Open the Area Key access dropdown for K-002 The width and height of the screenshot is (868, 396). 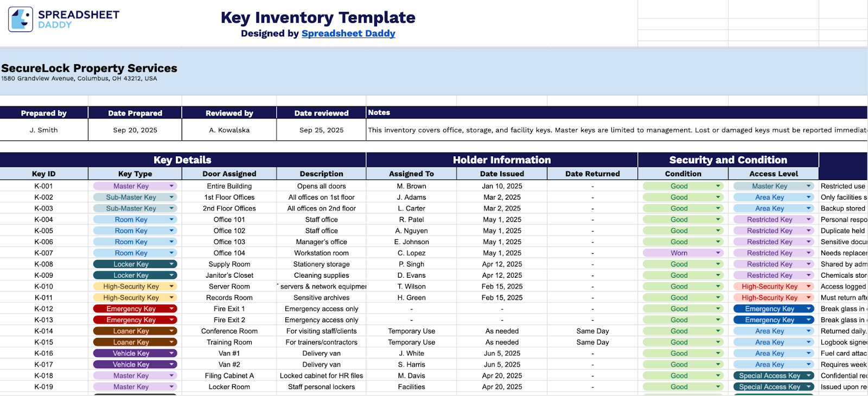pos(809,197)
